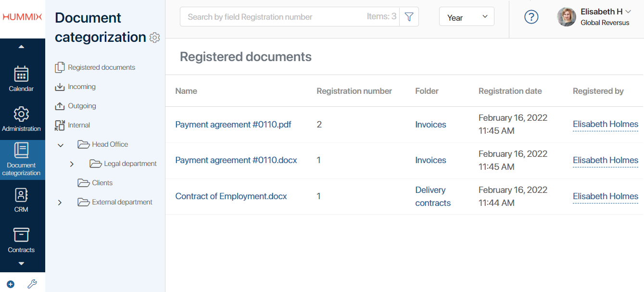
Task: Sort by the Registration date column header
Action: [x=510, y=91]
